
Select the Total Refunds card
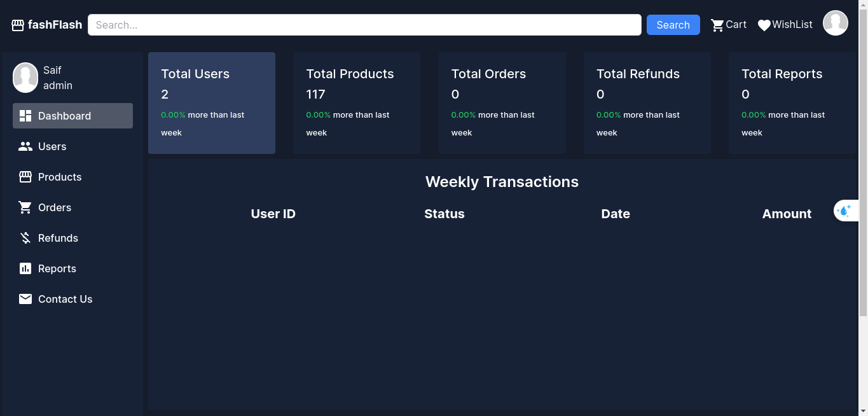pos(647,103)
